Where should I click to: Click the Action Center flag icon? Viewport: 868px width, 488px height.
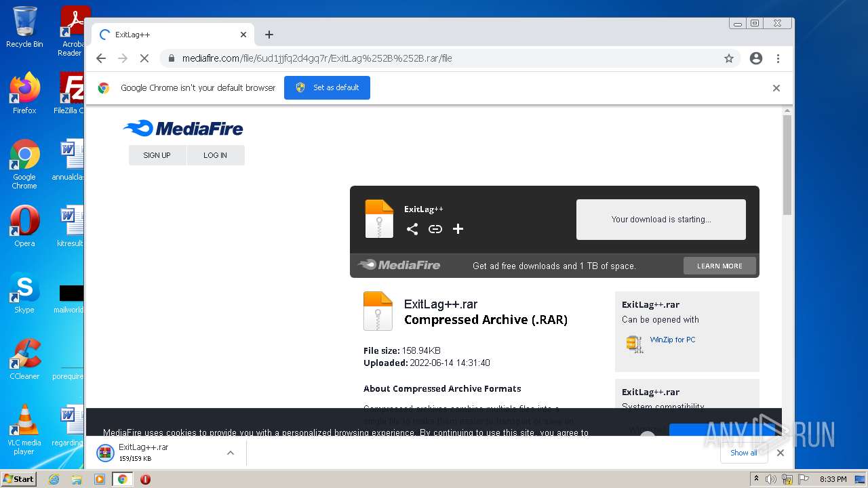click(x=804, y=479)
